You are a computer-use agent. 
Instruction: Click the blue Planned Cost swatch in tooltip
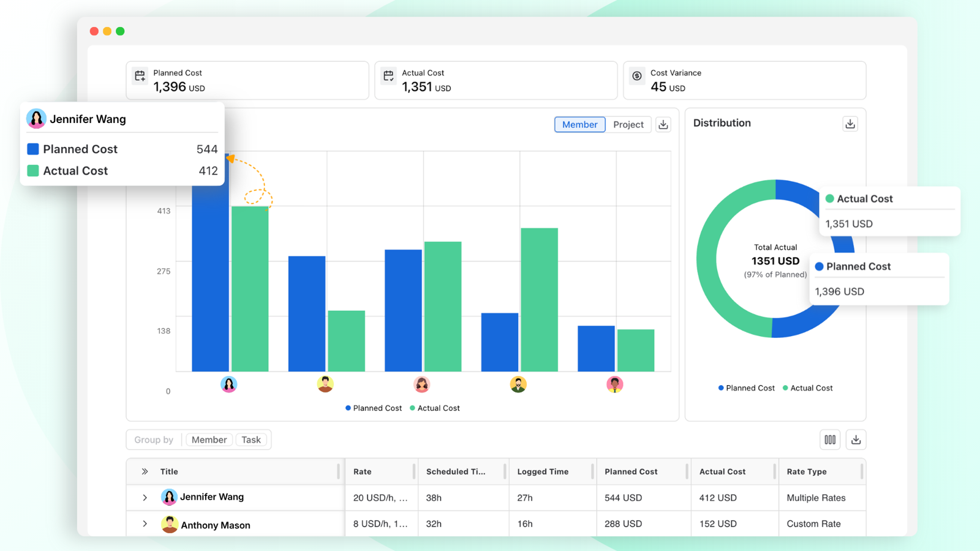[33, 149]
